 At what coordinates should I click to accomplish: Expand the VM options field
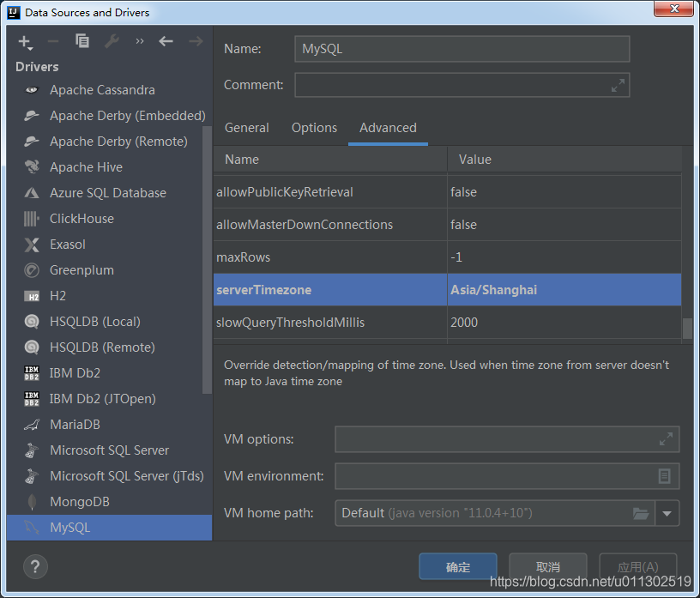pyautogui.click(x=666, y=439)
